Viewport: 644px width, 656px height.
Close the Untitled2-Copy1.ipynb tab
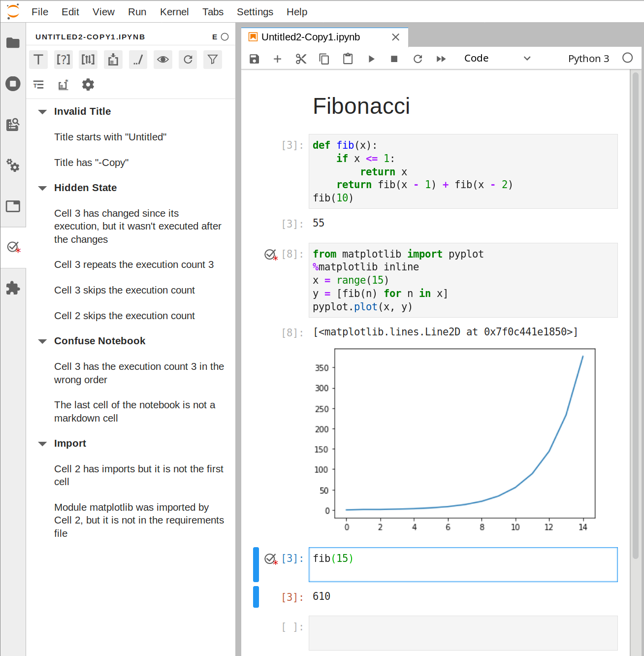point(395,37)
